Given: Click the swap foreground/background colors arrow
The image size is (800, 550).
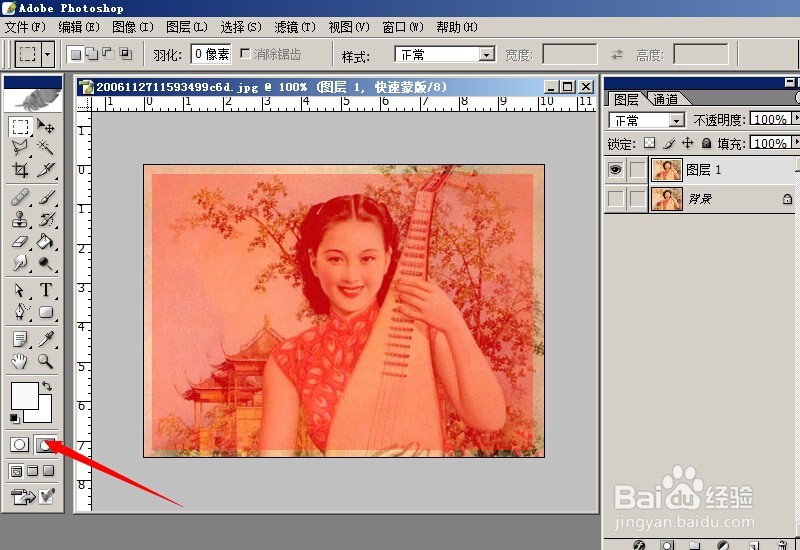Looking at the screenshot, I should (x=47, y=386).
